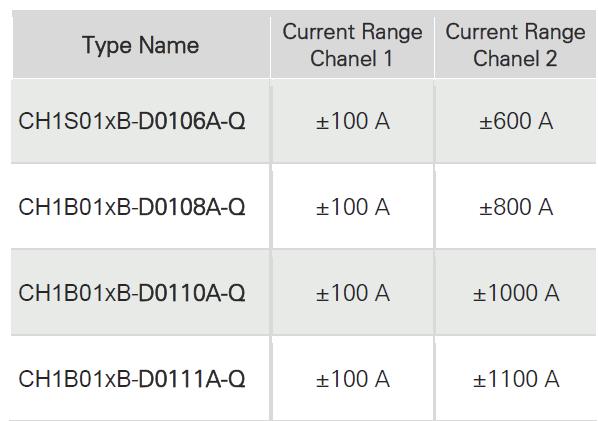Image resolution: width=598 pixels, height=421 pixels.
Task: Select the ±1100 A cell
Action: coord(516,379)
